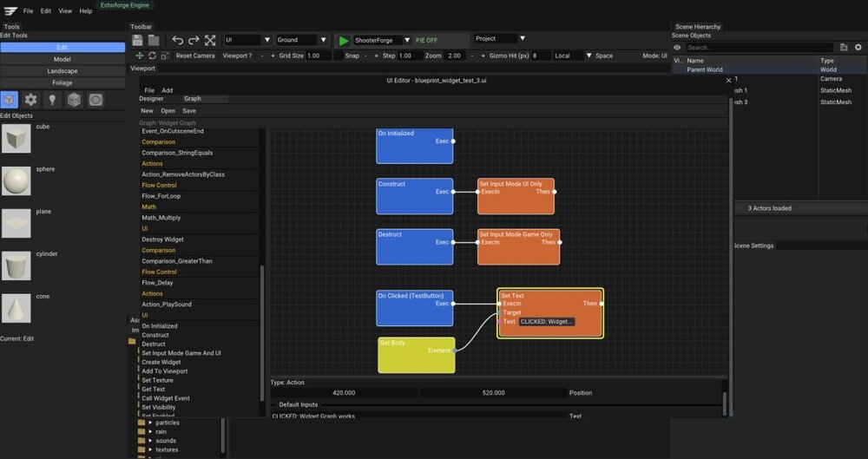
Task: Select the cone object thumbnail
Action: pos(16,308)
